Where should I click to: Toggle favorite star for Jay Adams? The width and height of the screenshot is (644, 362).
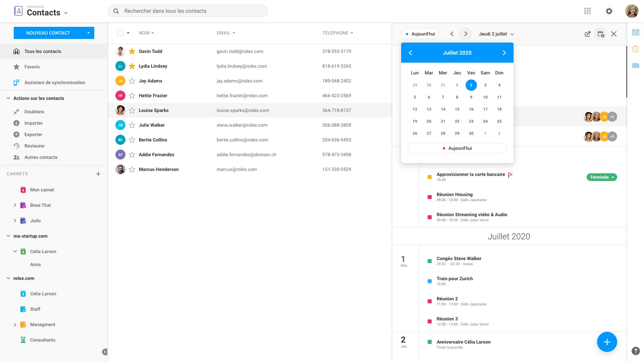132,81
